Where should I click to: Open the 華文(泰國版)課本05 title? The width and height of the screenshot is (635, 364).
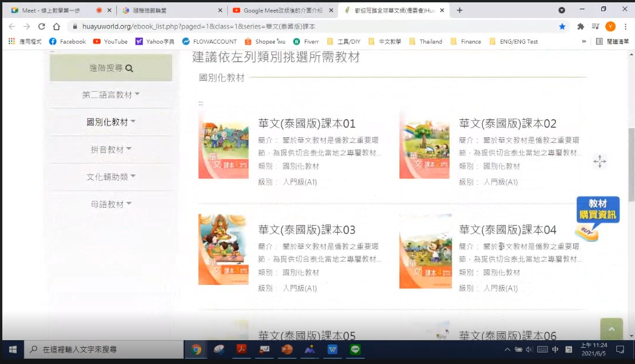click(x=306, y=336)
